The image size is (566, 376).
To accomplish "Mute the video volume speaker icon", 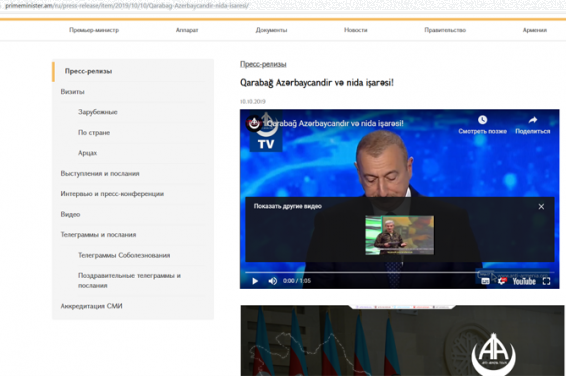I will click(273, 281).
